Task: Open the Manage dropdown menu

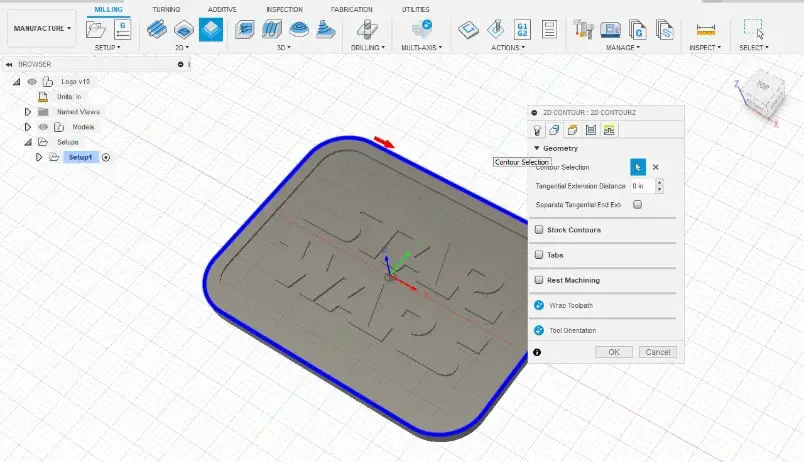Action: 623,47
